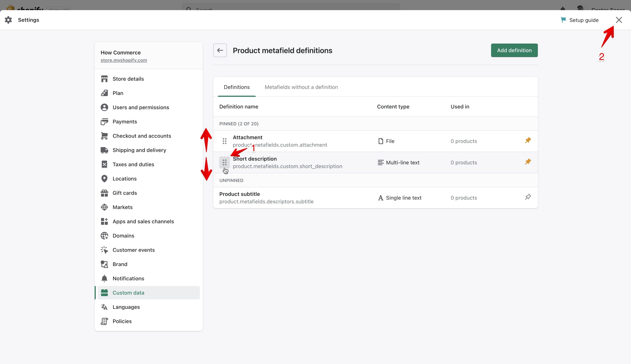
Task: Click the Store details shop icon
Action: (104, 79)
